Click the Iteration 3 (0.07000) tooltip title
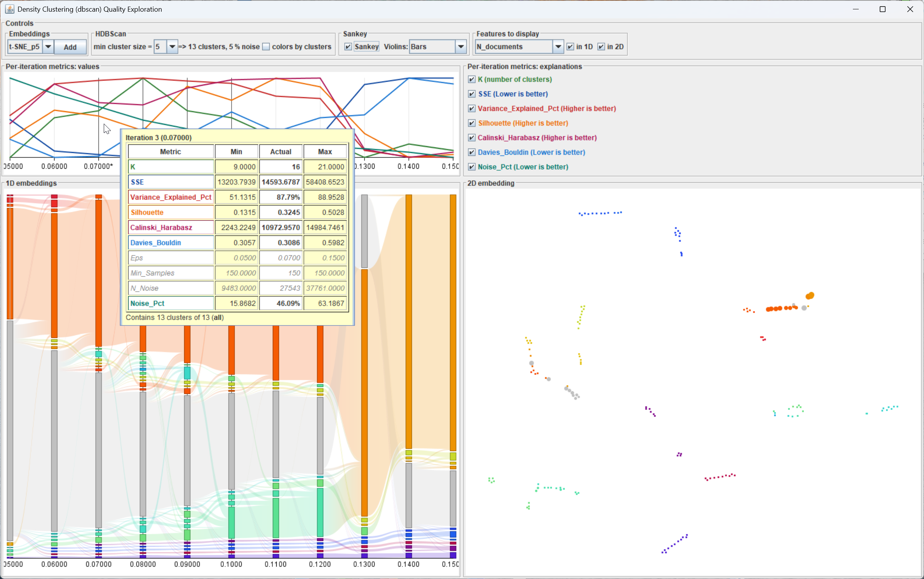This screenshot has width=924, height=579. (x=159, y=138)
